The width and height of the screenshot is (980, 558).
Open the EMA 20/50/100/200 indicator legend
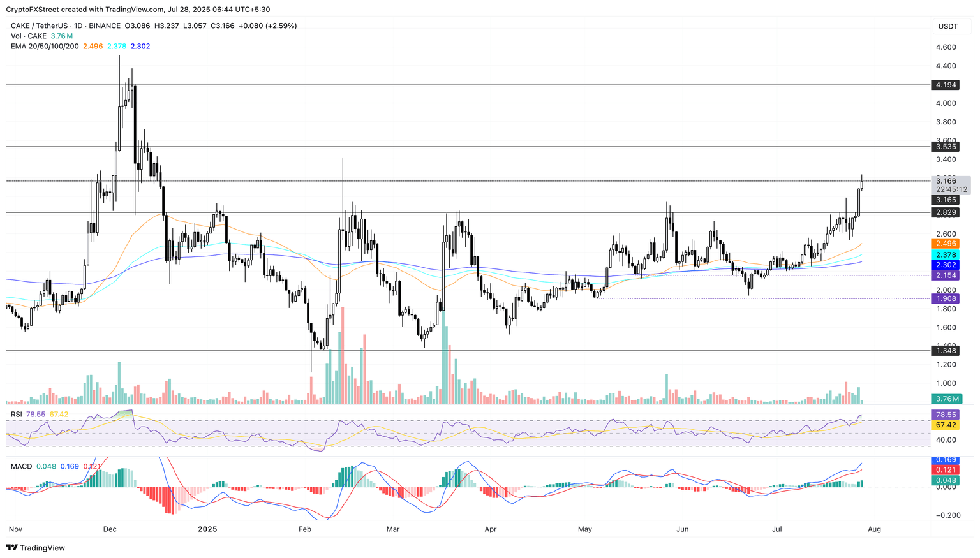pos(45,46)
